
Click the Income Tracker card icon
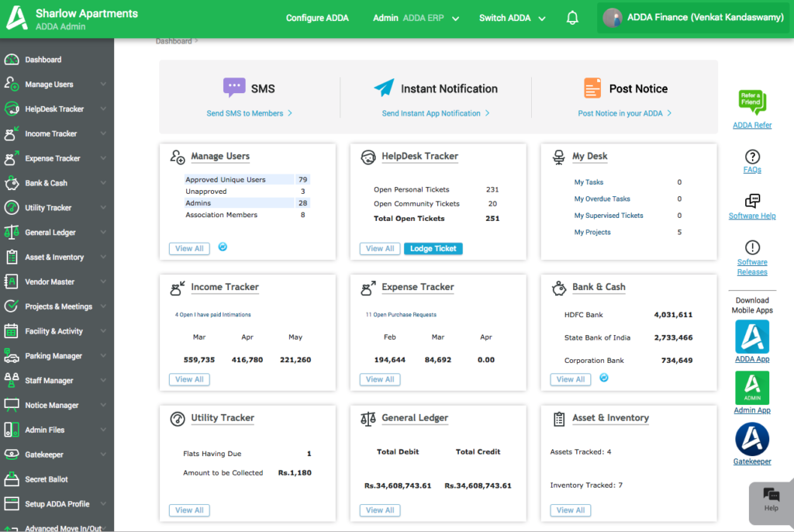tap(178, 288)
